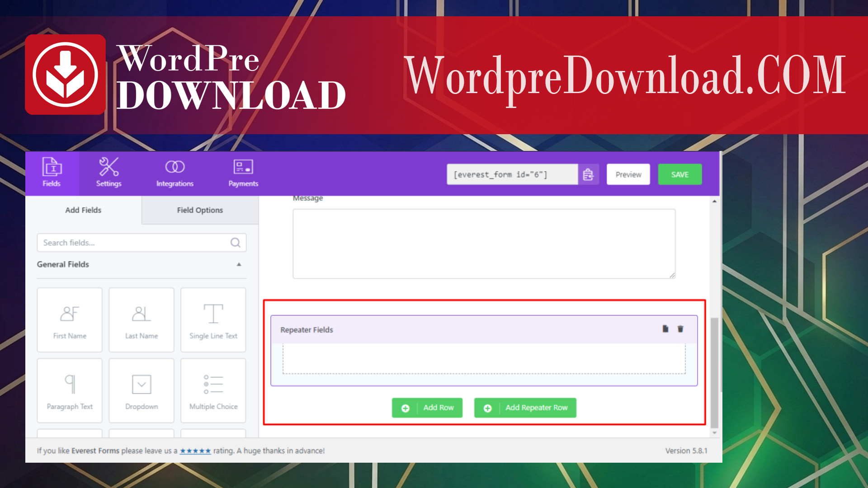Select the Single Line Text field tile
This screenshot has width=868, height=488.
(213, 320)
